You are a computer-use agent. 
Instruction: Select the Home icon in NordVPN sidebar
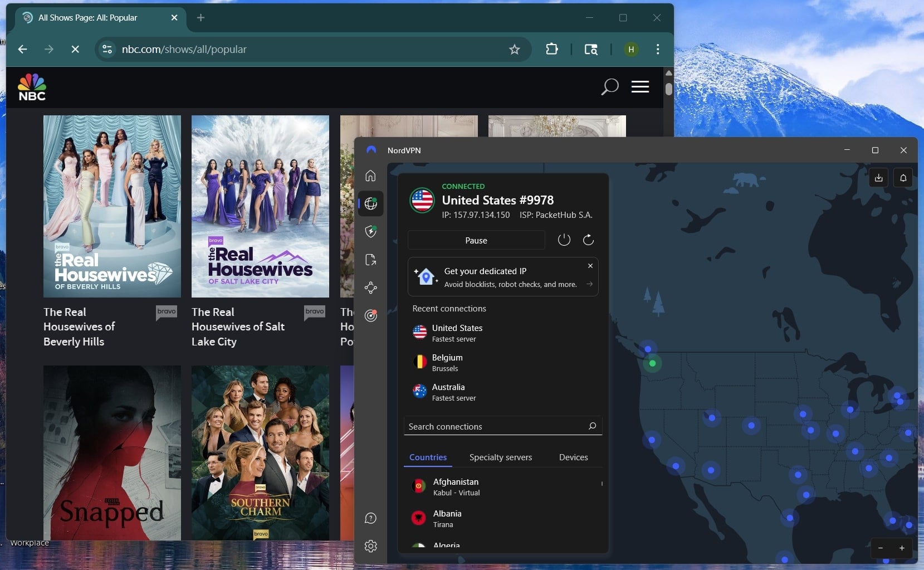370,176
